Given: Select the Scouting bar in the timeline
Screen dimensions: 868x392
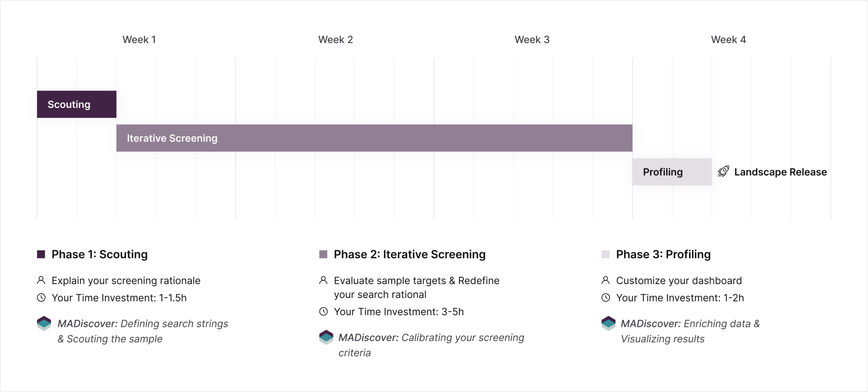Looking at the screenshot, I should [77, 104].
